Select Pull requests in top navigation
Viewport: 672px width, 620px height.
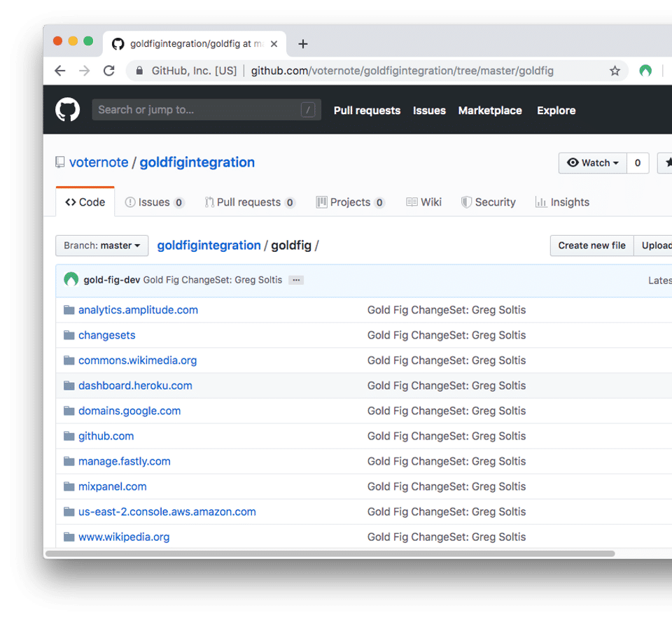tap(367, 111)
